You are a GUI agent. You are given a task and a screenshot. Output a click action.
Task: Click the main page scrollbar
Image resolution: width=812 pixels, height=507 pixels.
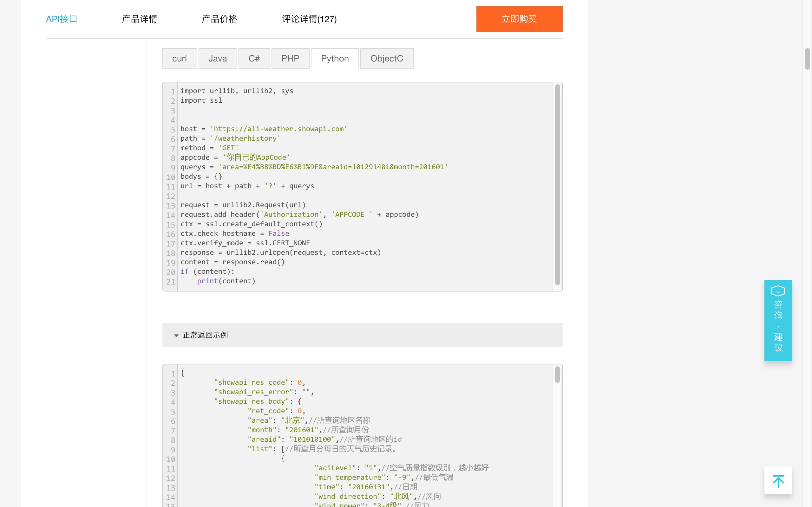pos(808,59)
